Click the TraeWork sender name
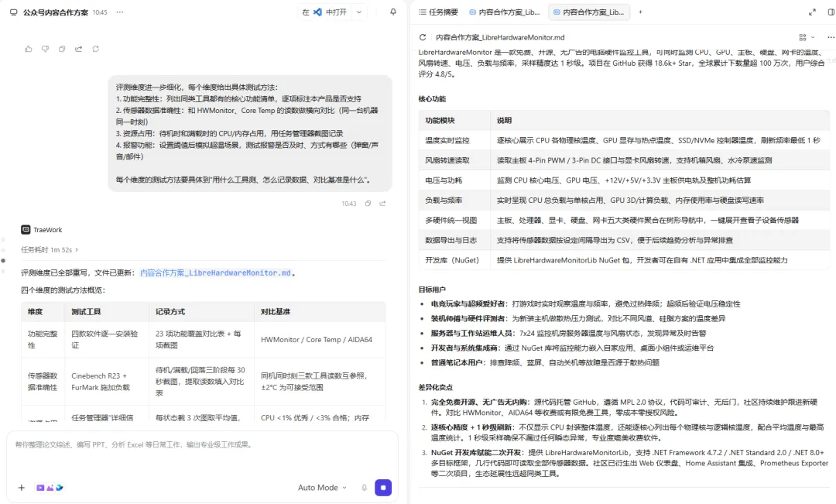This screenshot has height=504, width=836. pos(47,230)
